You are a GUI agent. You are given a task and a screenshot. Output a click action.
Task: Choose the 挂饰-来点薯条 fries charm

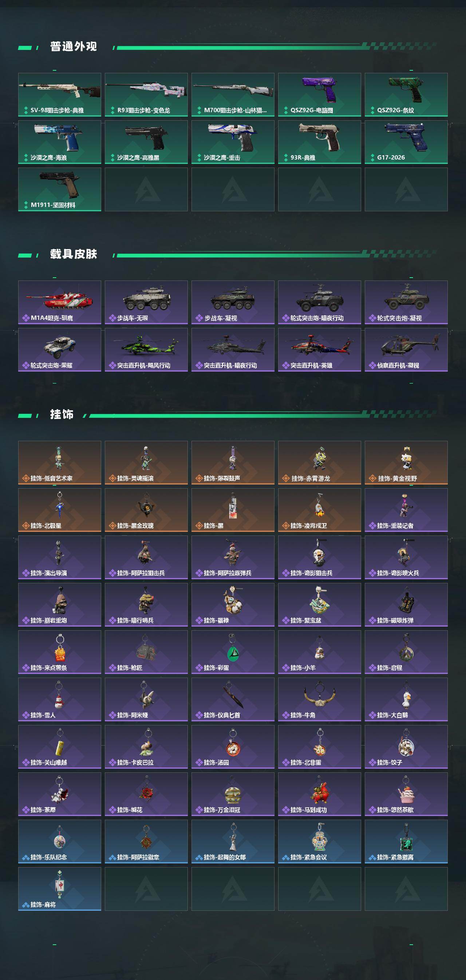[x=60, y=652]
